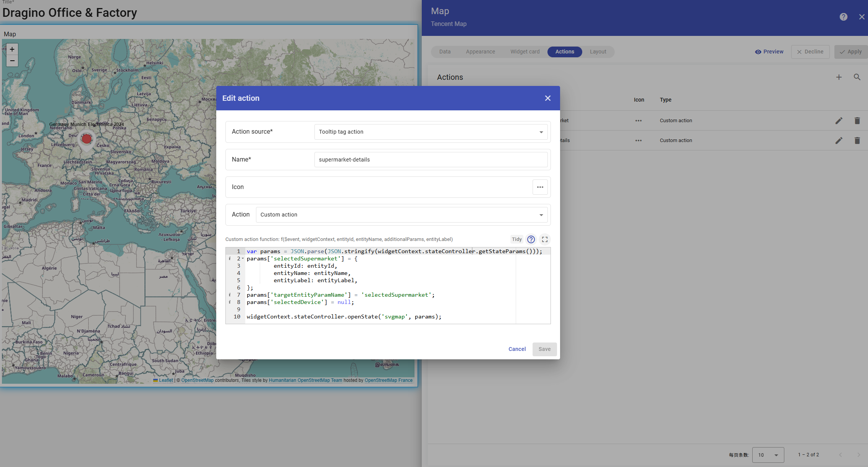Delete the second custom action row
The height and width of the screenshot is (467, 868).
point(857,141)
